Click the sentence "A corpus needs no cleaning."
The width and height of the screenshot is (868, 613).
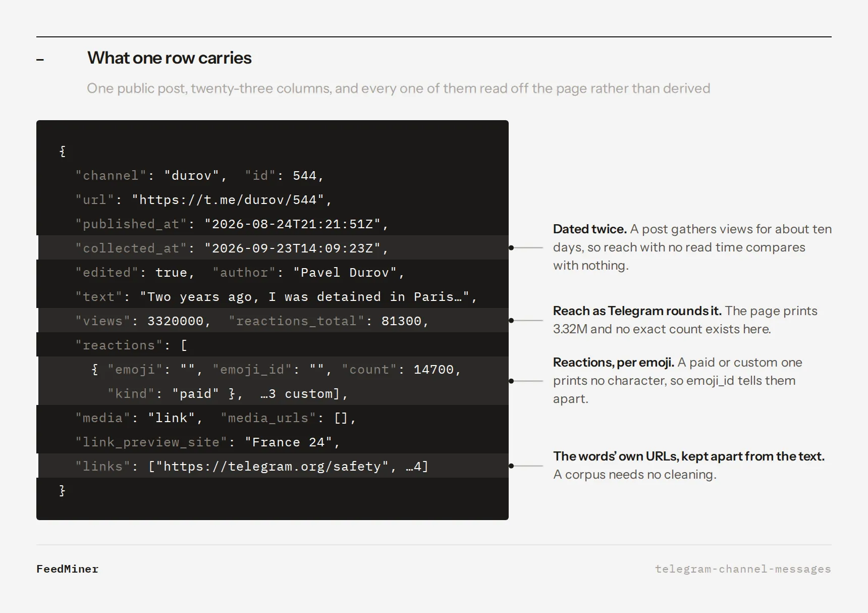(x=635, y=475)
